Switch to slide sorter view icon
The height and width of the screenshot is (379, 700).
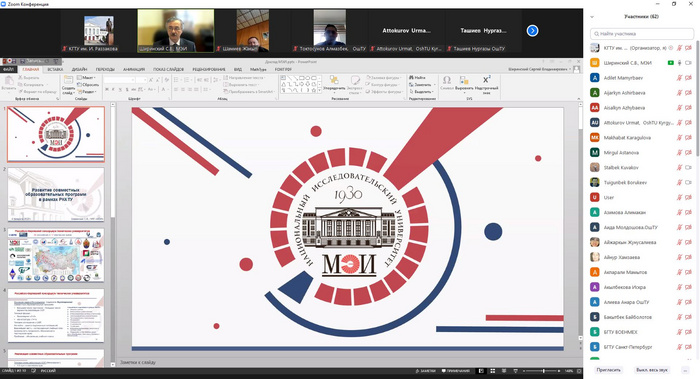(x=492, y=371)
